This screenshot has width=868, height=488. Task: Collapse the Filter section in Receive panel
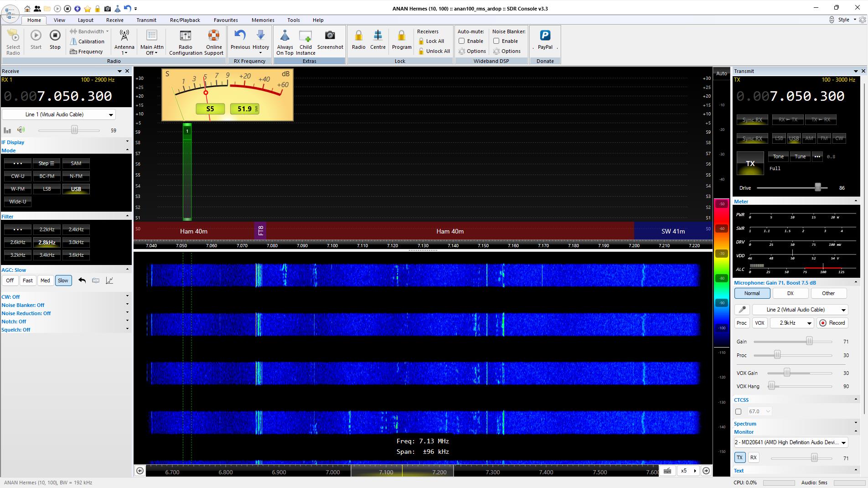[x=127, y=216]
